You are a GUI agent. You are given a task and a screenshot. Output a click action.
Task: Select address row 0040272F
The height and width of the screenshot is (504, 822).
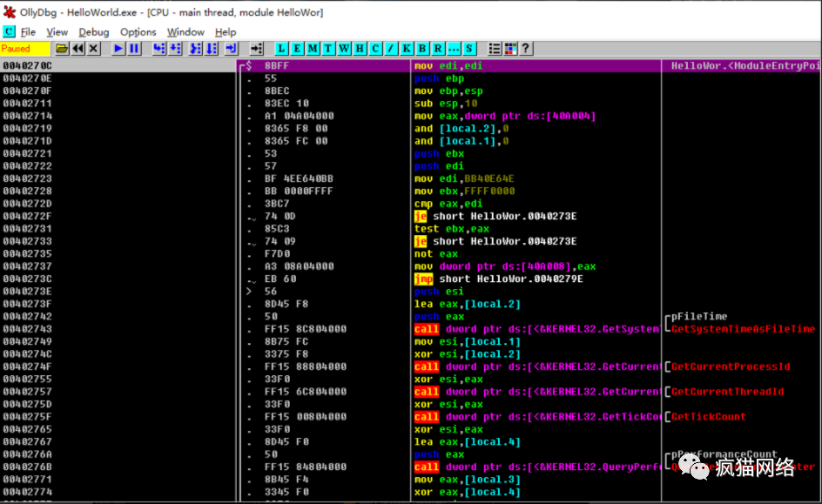pos(27,217)
